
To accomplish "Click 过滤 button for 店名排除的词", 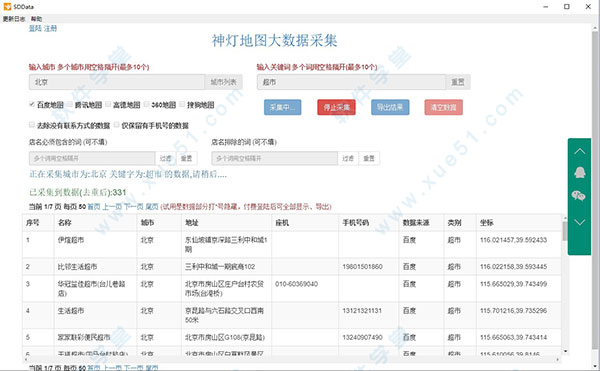I will tap(348, 158).
